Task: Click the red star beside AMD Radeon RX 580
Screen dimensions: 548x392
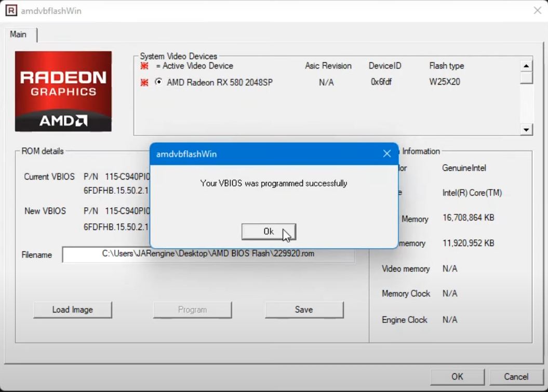Action: (x=144, y=83)
